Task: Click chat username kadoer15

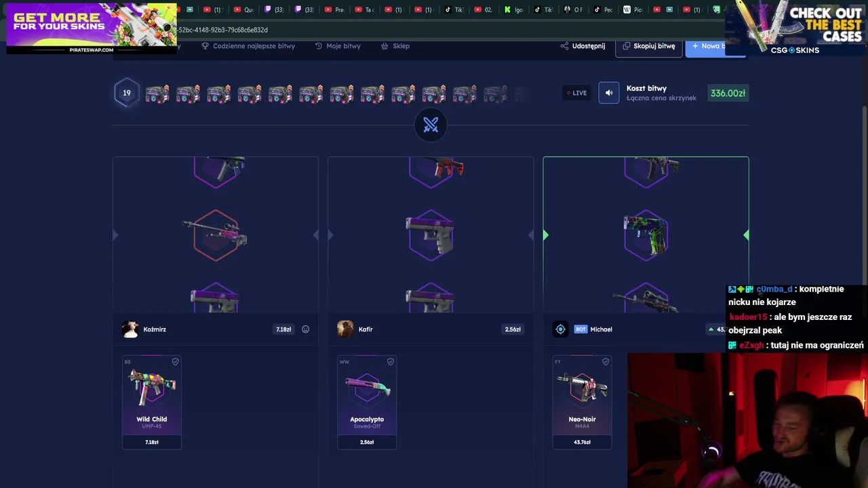Action: pos(748,317)
